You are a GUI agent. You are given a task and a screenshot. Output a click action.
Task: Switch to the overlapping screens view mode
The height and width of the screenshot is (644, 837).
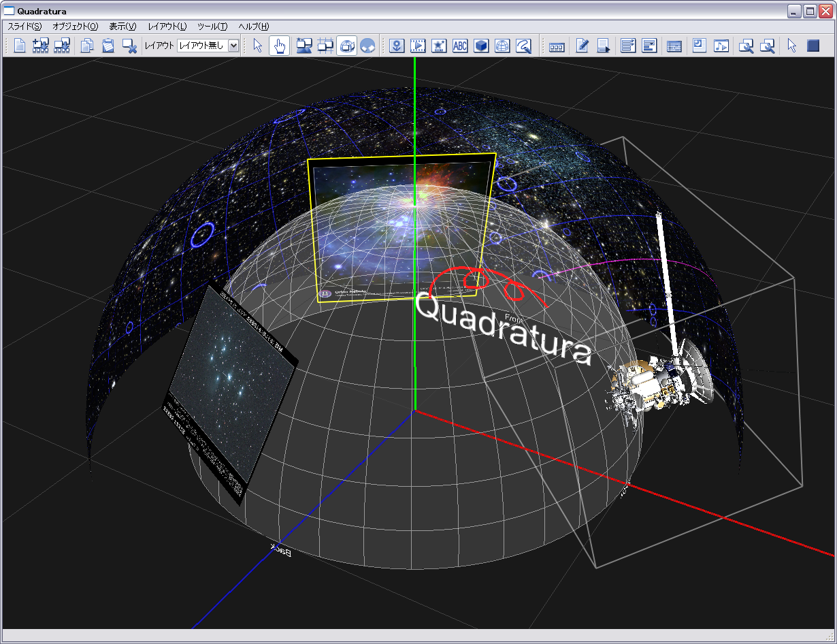(x=305, y=46)
